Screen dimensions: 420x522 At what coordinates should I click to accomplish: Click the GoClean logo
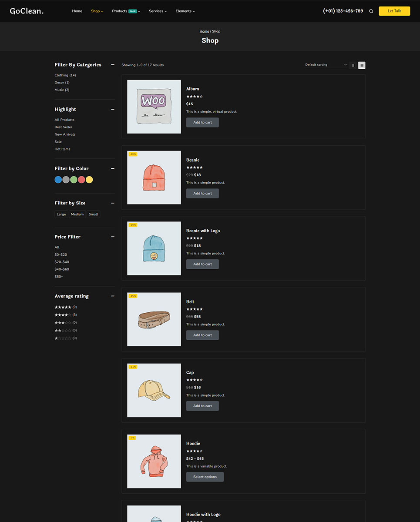coord(27,11)
